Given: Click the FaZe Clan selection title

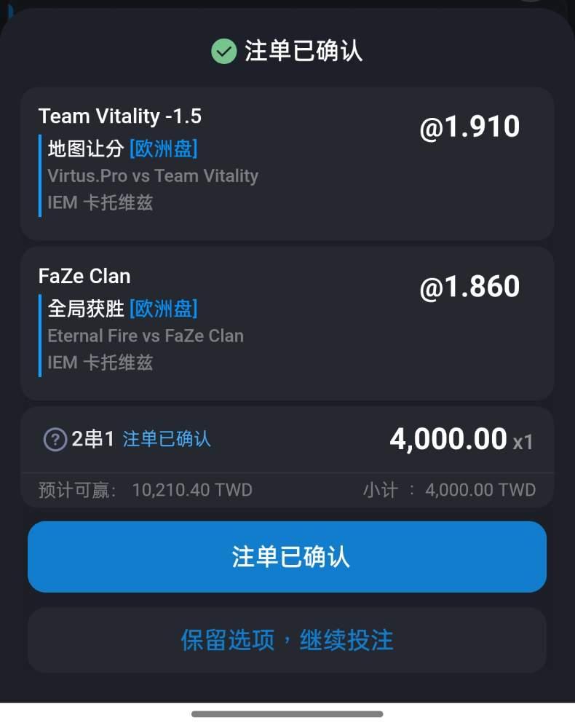Looking at the screenshot, I should [x=84, y=276].
